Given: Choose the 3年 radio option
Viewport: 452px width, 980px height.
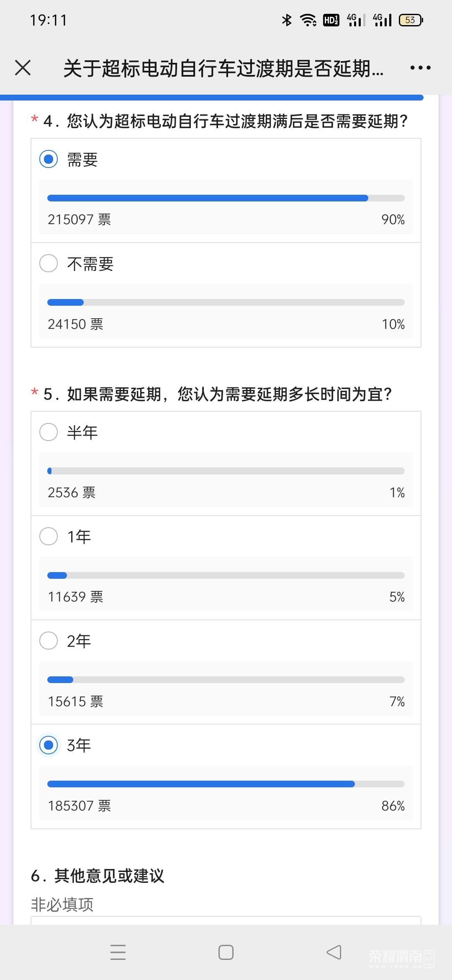Looking at the screenshot, I should point(49,745).
